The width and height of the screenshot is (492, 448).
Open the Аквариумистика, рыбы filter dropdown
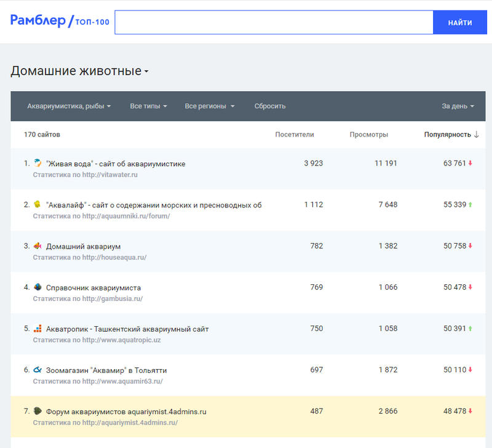pyautogui.click(x=69, y=106)
